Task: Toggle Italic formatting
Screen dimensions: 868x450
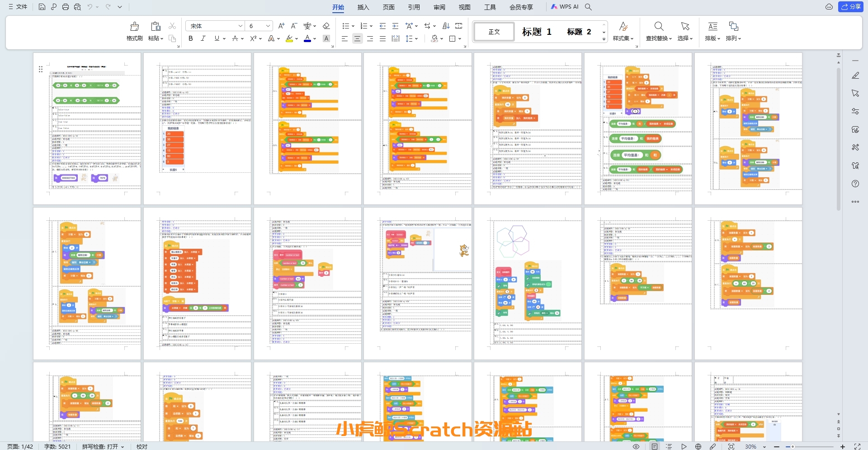Action: pyautogui.click(x=203, y=38)
